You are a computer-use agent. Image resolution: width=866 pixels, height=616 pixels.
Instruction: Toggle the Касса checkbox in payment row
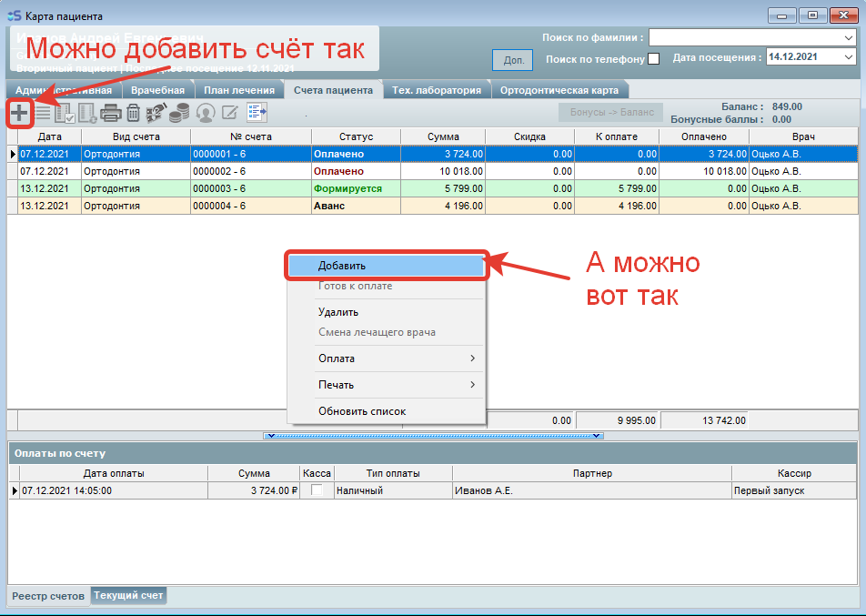click(x=317, y=490)
